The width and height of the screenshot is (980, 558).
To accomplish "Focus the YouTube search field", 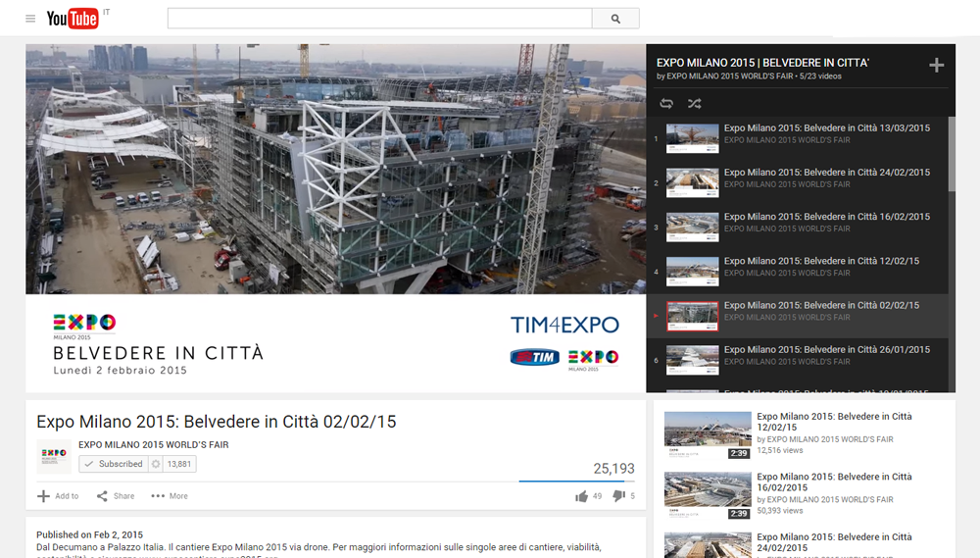I will click(379, 19).
